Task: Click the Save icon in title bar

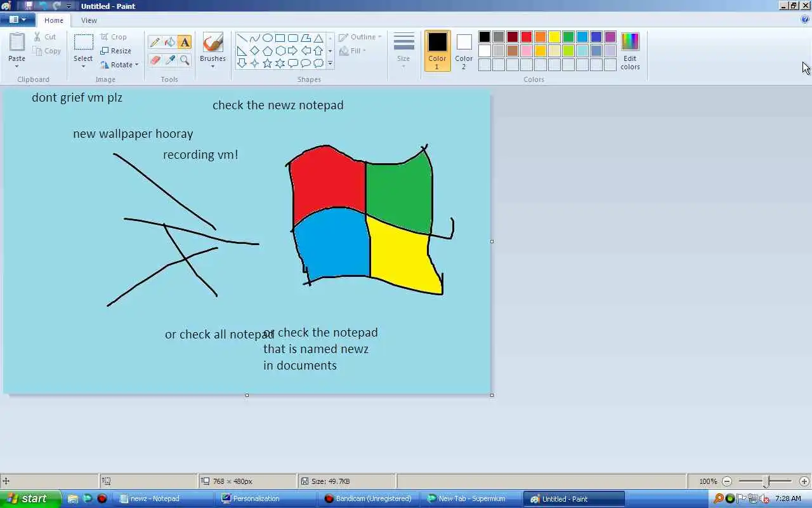Action: pyautogui.click(x=29, y=6)
